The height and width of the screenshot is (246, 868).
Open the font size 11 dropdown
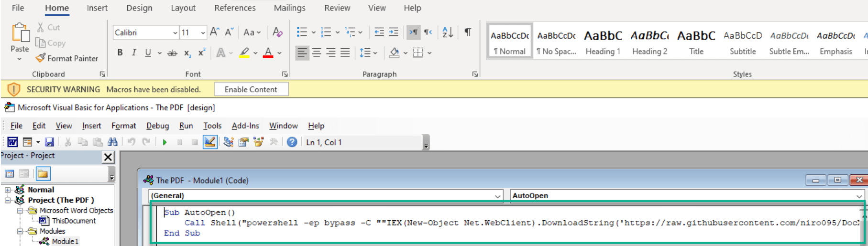pyautogui.click(x=203, y=32)
